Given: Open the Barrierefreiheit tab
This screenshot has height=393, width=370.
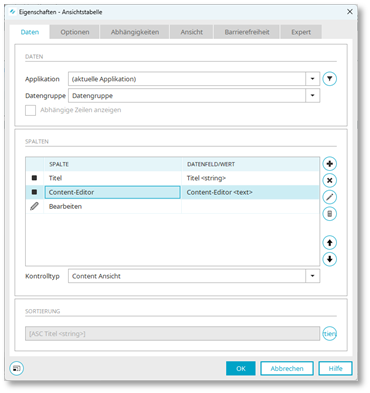Looking at the screenshot, I should (x=247, y=32).
